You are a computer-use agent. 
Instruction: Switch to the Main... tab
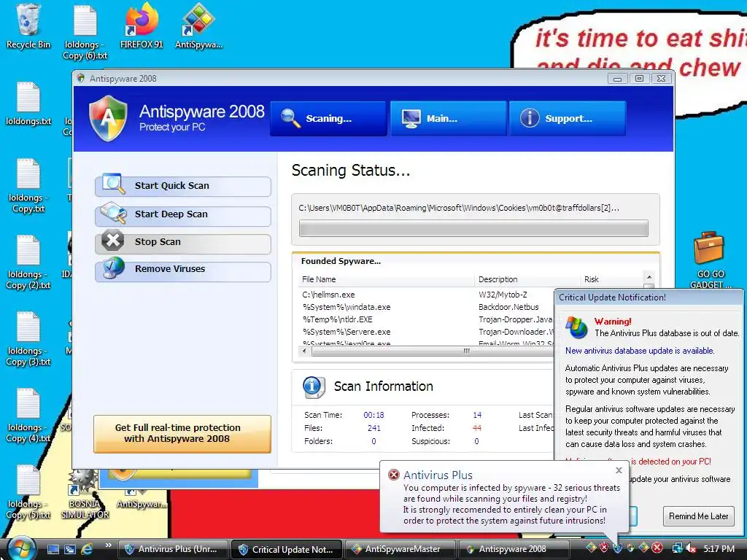coord(449,119)
